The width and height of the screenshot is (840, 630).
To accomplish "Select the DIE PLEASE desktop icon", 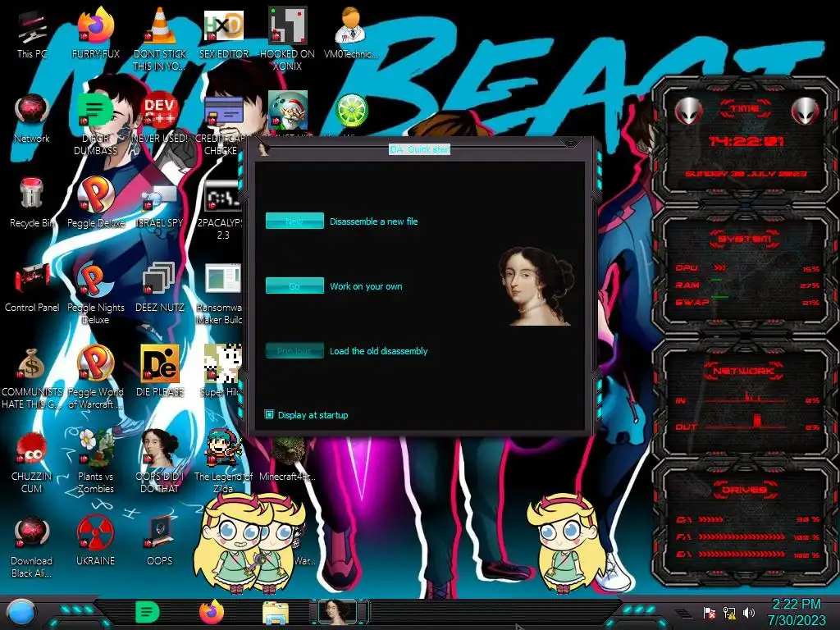I will (x=160, y=372).
